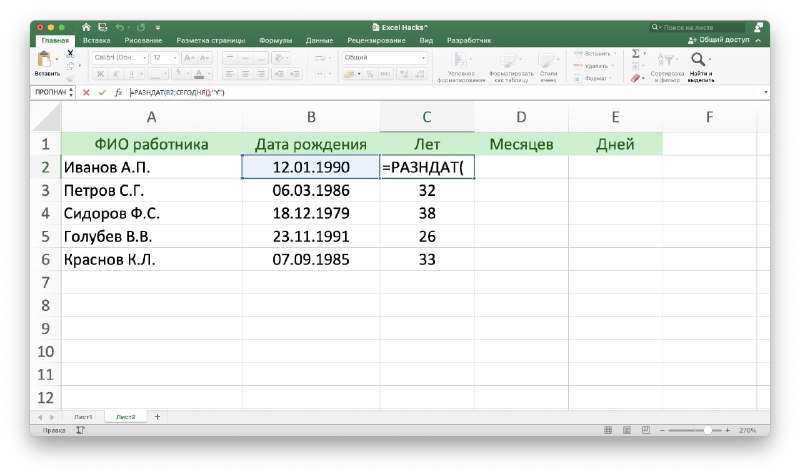
Task: Toggle underline (Ч) formatting
Action: pos(131,74)
